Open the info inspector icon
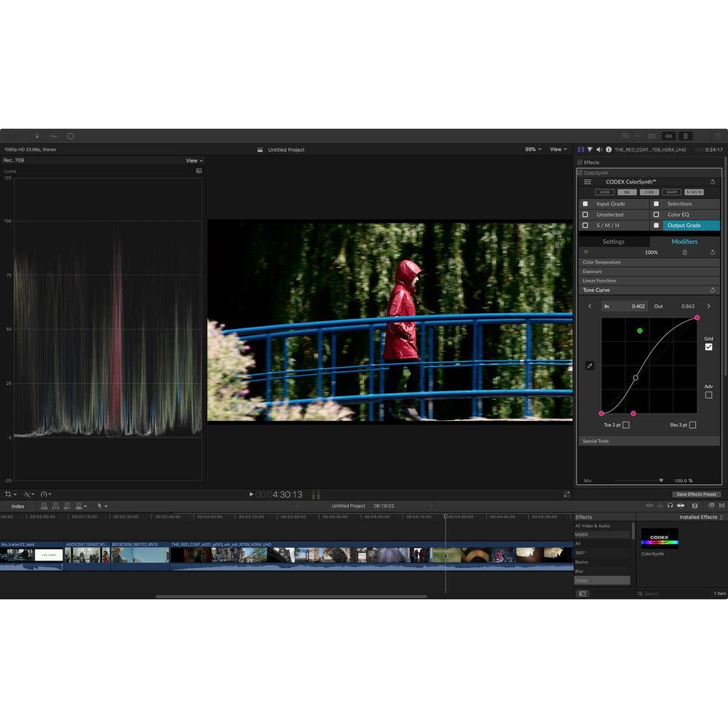The width and height of the screenshot is (728, 728). click(x=608, y=149)
